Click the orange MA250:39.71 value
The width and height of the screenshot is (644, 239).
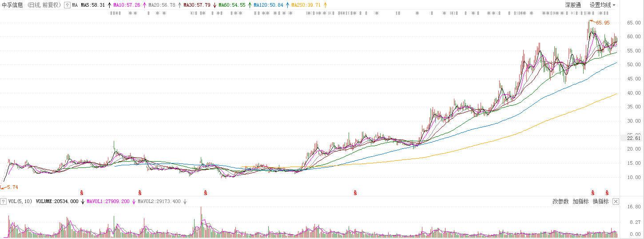pos(306,5)
